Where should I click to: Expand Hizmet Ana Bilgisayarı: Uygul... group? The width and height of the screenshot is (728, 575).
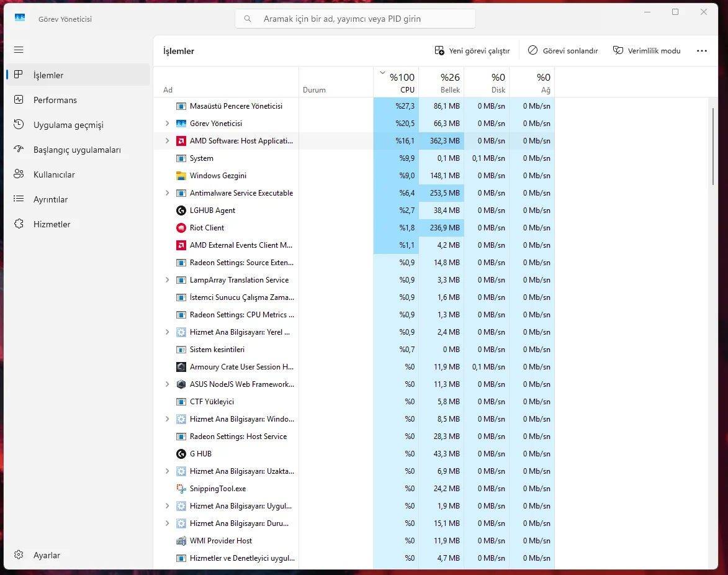pyautogui.click(x=167, y=506)
